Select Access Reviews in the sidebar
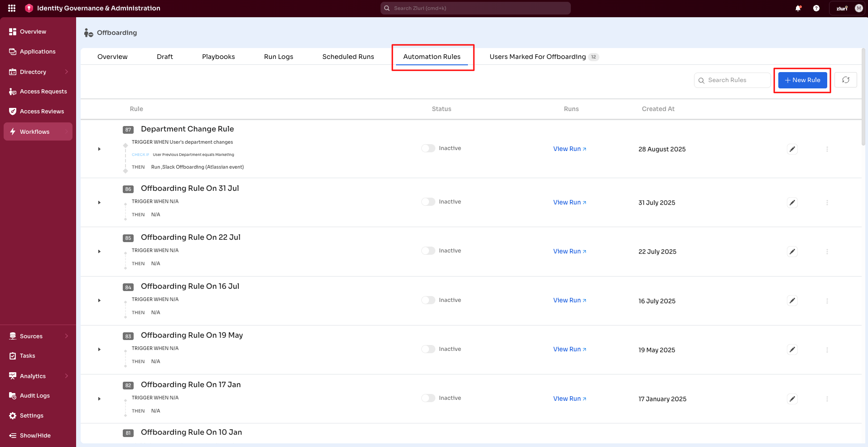 click(42, 111)
